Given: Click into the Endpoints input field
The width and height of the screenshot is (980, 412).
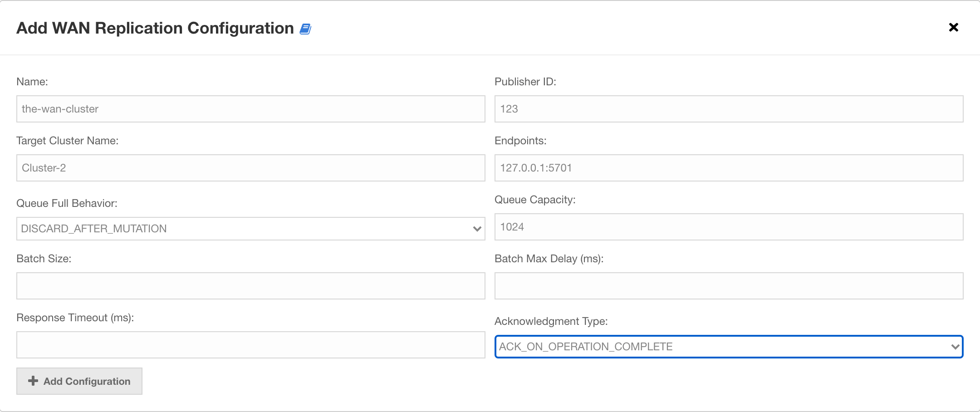Looking at the screenshot, I should point(729,168).
